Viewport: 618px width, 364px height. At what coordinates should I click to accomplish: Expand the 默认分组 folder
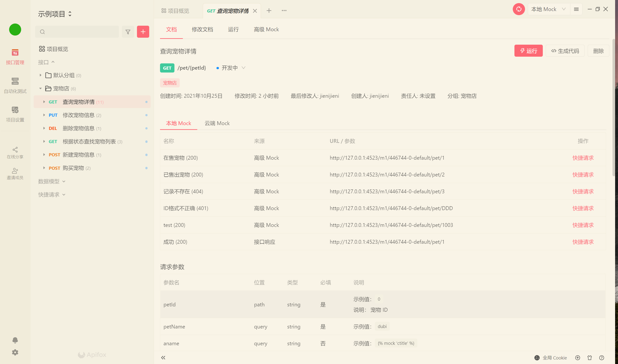(x=41, y=75)
